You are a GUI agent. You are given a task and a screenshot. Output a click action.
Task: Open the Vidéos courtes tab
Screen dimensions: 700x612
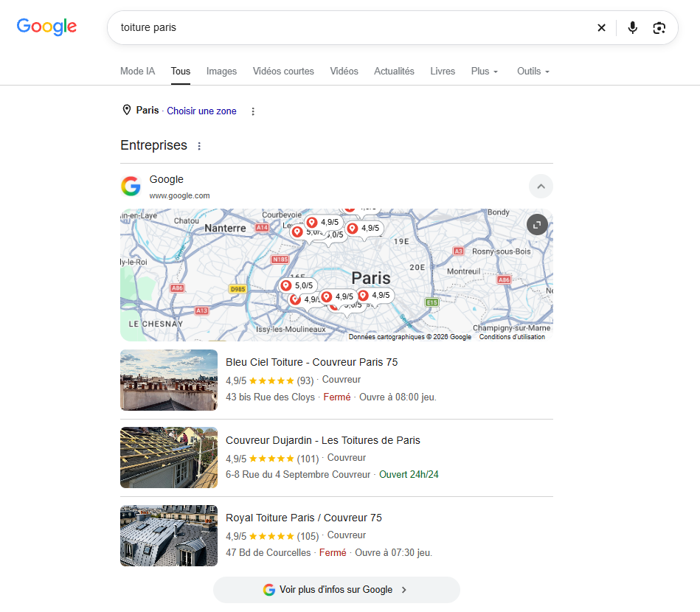[x=283, y=72]
